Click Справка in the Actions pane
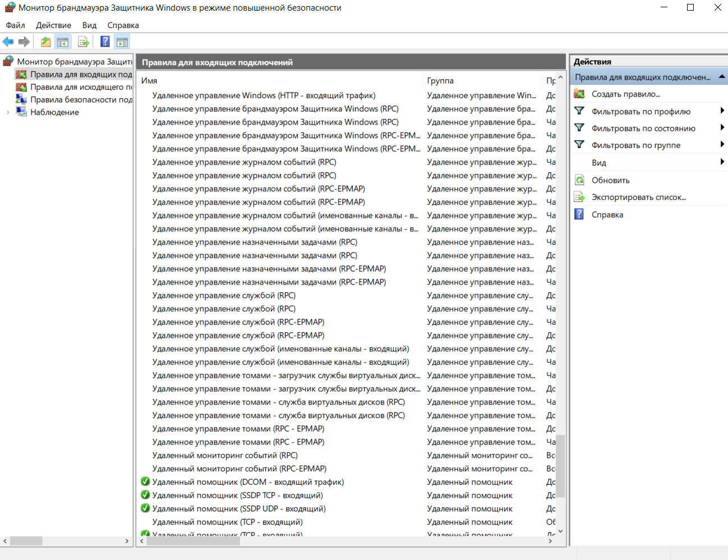 pos(607,214)
